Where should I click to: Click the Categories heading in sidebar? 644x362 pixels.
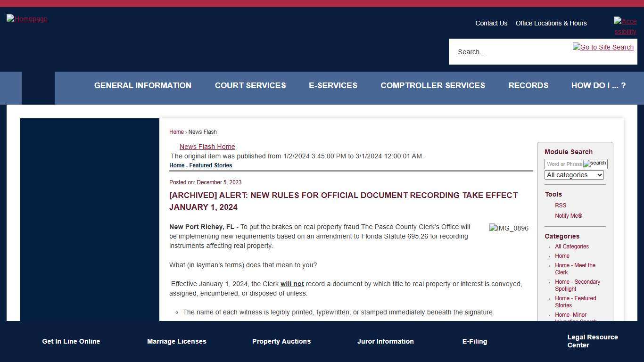click(x=562, y=236)
